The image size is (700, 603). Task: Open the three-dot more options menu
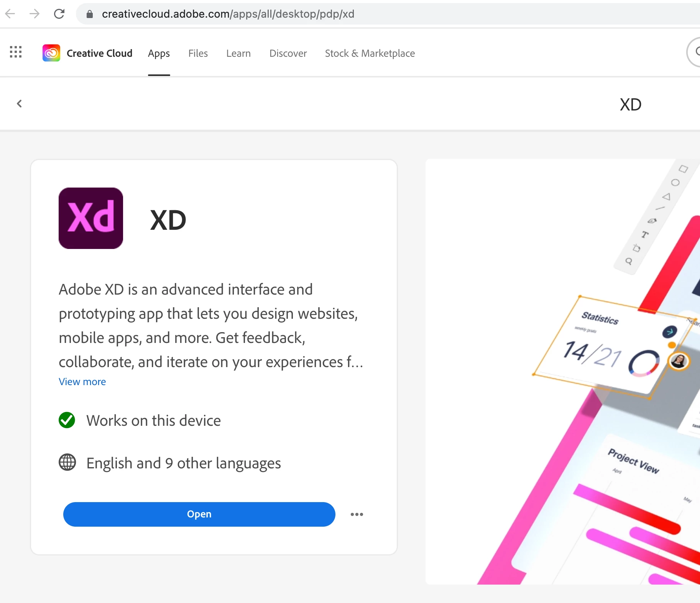tap(357, 514)
